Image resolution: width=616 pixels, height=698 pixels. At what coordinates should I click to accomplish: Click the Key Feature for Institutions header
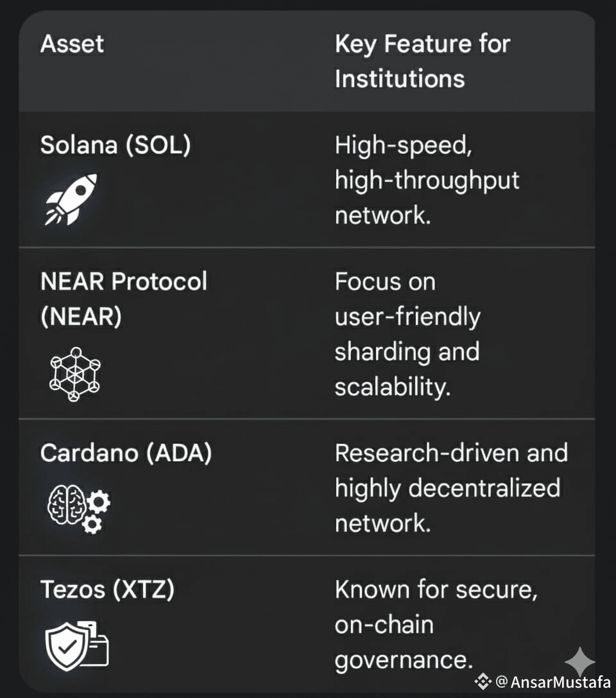click(x=422, y=62)
